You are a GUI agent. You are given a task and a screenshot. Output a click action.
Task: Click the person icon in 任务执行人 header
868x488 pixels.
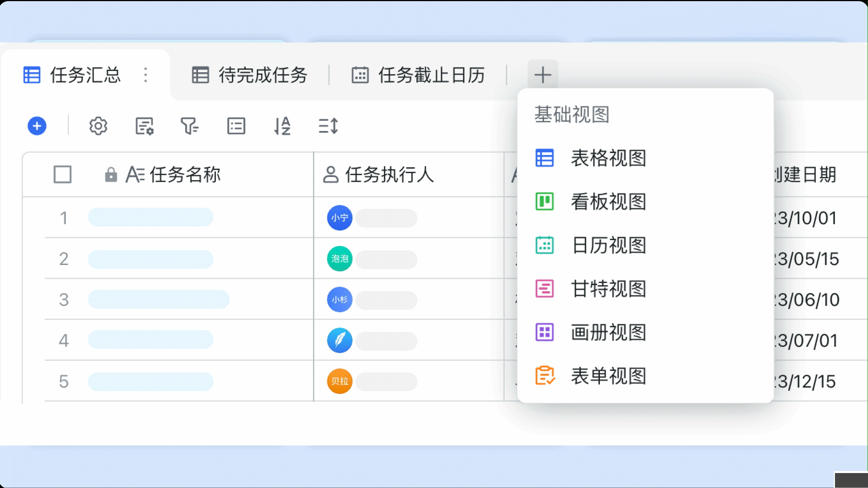pyautogui.click(x=331, y=174)
